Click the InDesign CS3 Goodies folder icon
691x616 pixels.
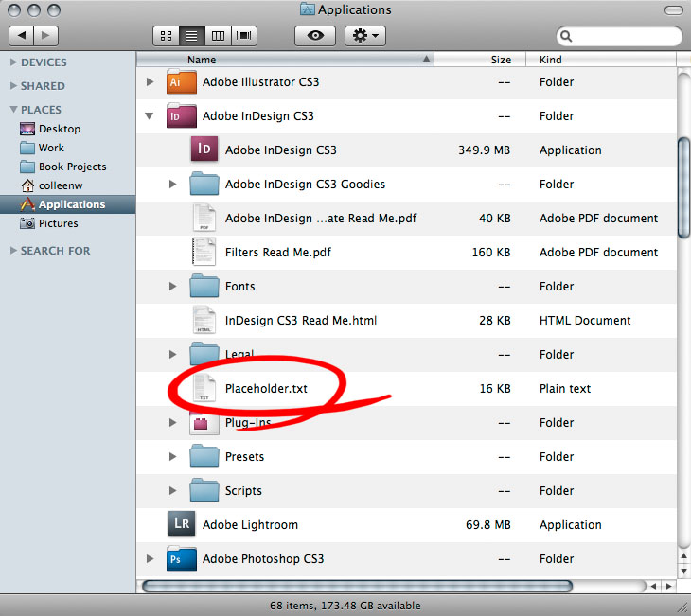click(x=204, y=184)
